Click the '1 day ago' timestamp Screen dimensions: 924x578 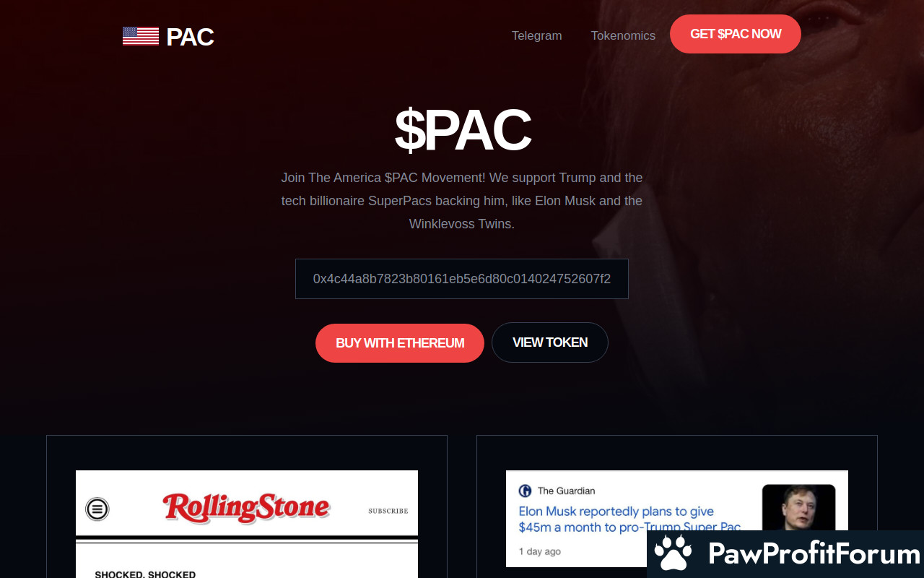539,551
